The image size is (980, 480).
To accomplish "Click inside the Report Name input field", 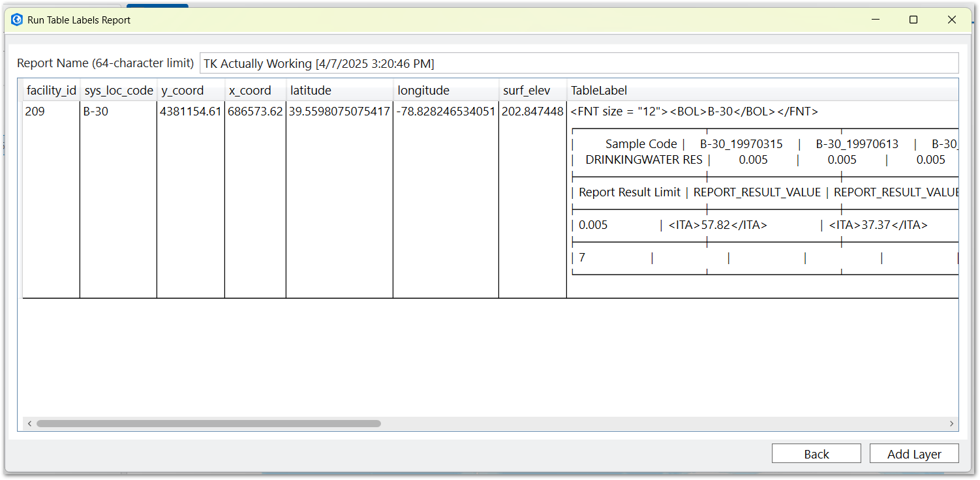I will click(x=457, y=63).
